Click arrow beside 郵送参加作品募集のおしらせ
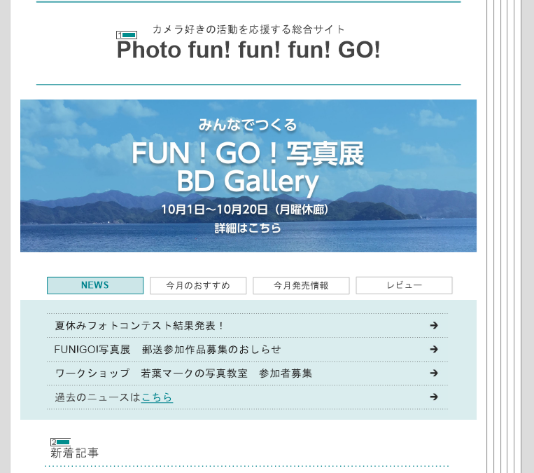 click(434, 349)
